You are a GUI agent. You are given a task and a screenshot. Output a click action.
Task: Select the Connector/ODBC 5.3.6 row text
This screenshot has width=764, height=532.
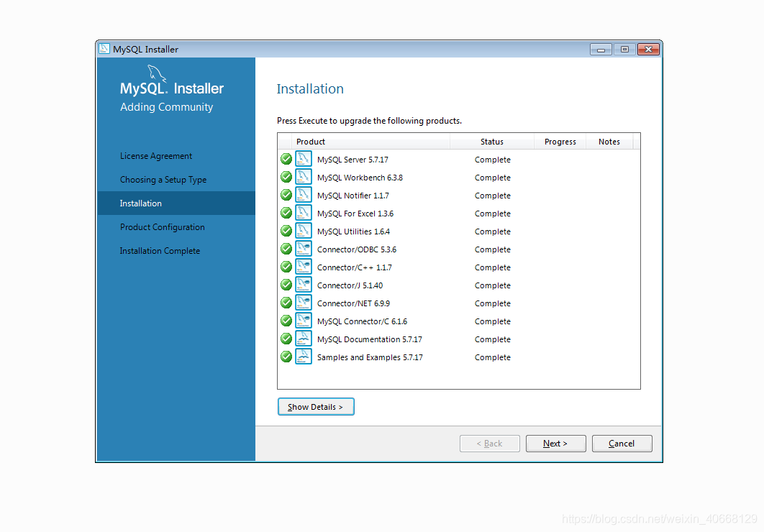pos(357,249)
